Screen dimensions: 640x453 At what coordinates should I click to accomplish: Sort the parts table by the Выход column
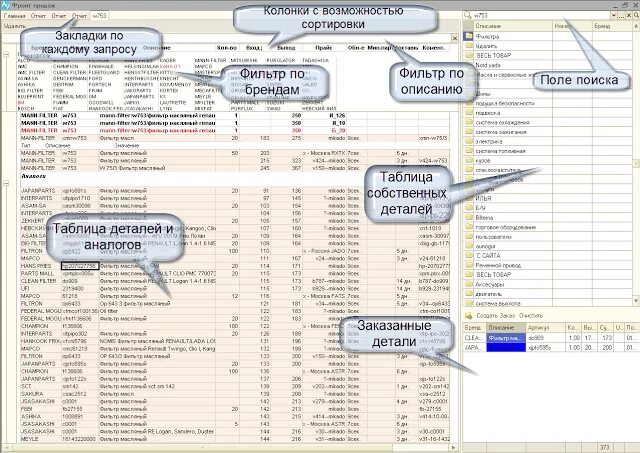pos(286,48)
